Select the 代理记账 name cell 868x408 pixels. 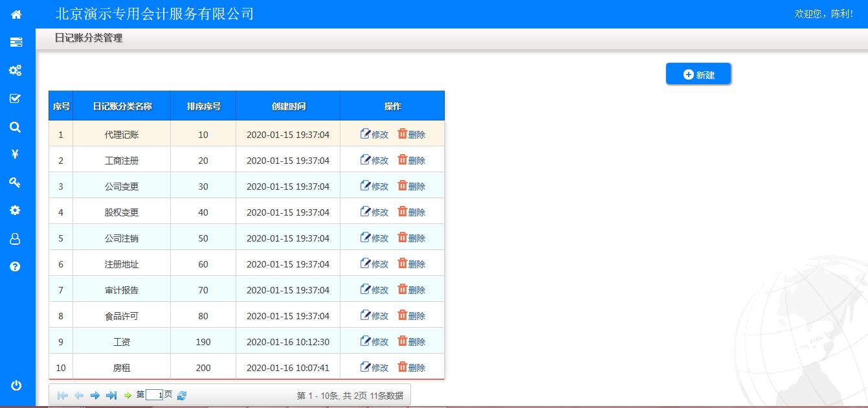pyautogui.click(x=122, y=134)
